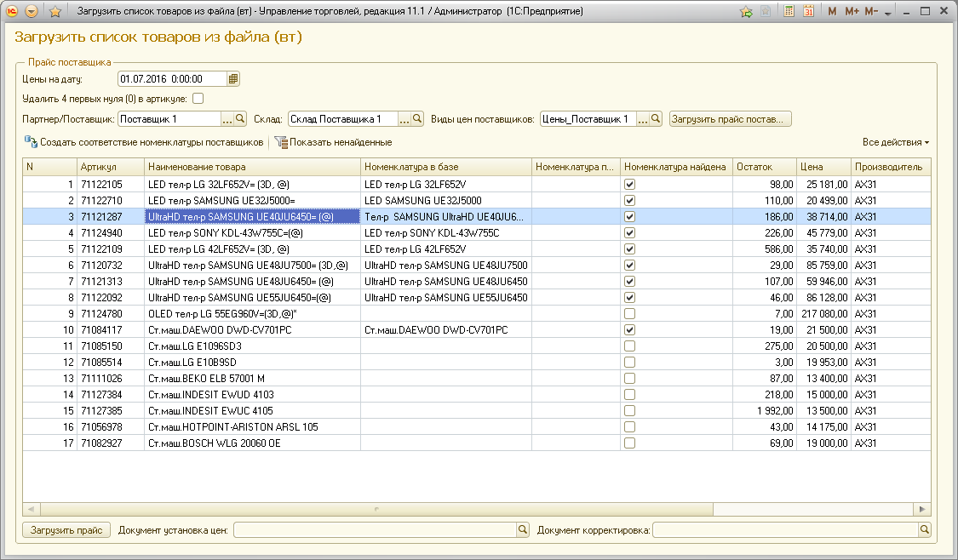
Task: Click magnifier icon for Документ корректировка
Action: 925,529
